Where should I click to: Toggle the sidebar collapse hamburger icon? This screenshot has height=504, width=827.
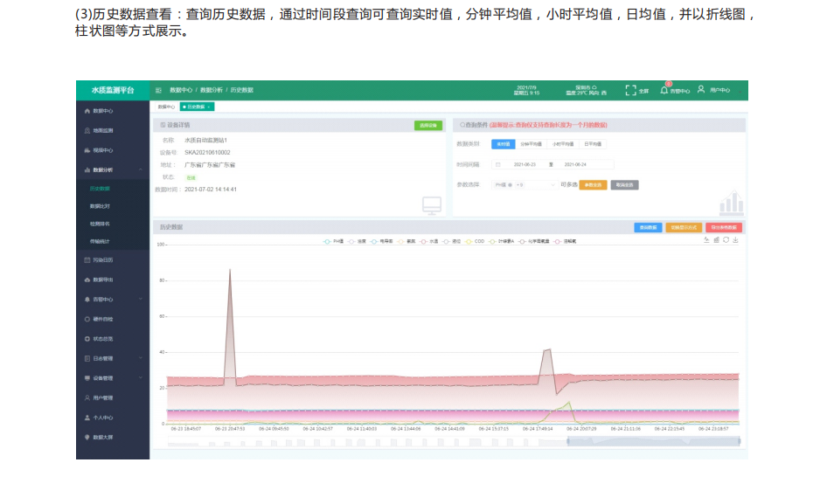tap(158, 90)
